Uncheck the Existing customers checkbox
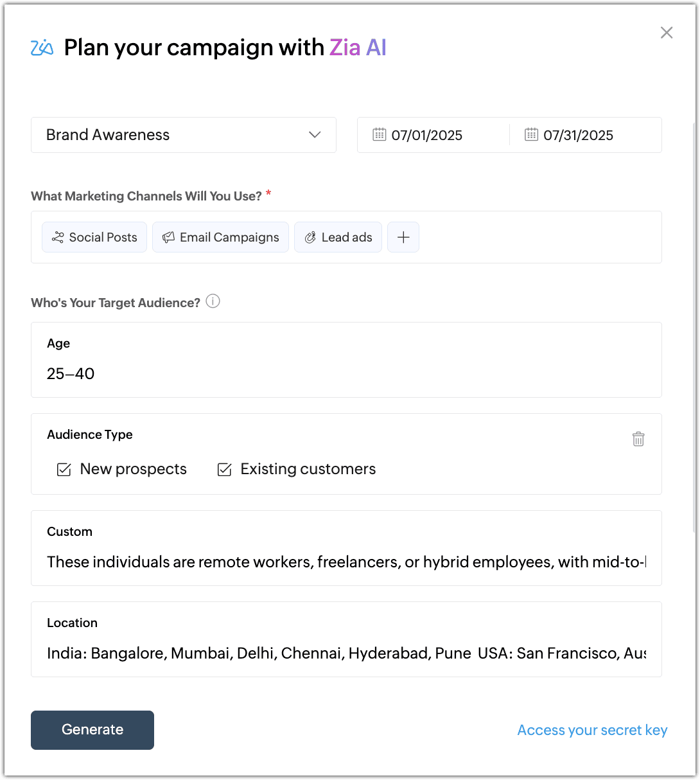The image size is (700, 780). pyautogui.click(x=224, y=470)
